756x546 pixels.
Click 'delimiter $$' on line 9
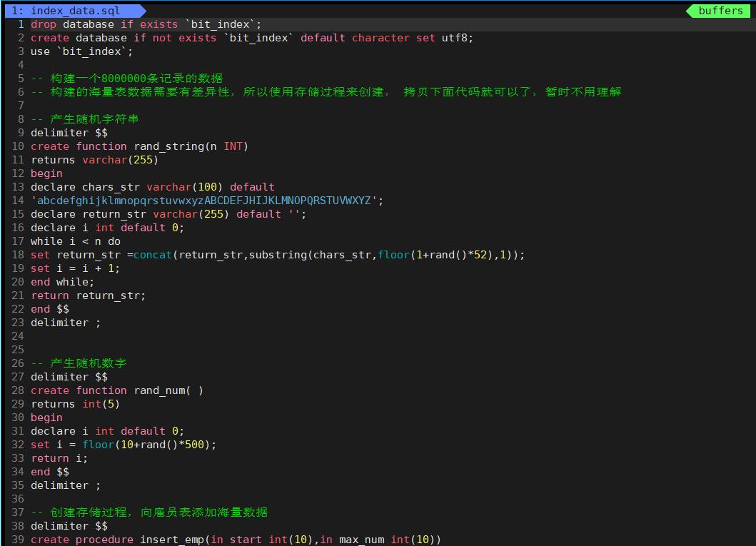point(69,133)
